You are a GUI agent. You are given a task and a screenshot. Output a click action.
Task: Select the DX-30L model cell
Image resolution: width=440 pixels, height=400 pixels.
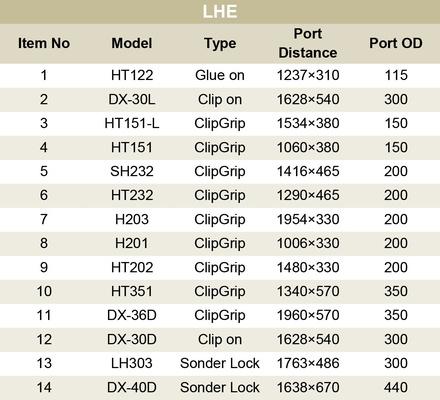click(132, 99)
